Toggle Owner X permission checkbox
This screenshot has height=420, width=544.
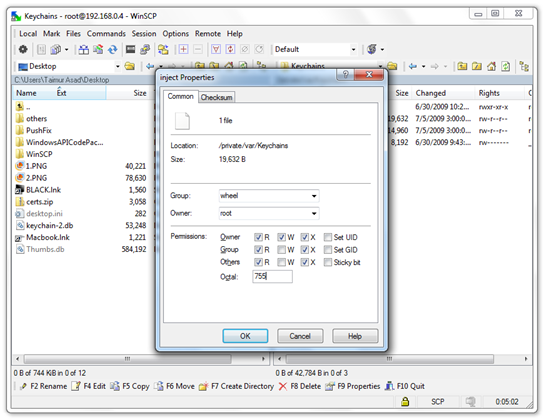pos(305,237)
